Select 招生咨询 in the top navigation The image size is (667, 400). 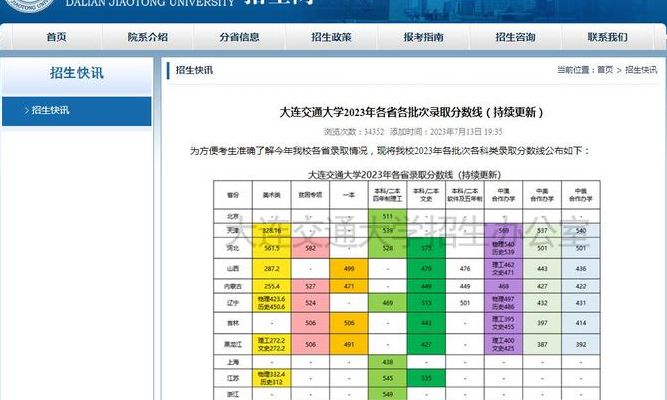point(516,37)
